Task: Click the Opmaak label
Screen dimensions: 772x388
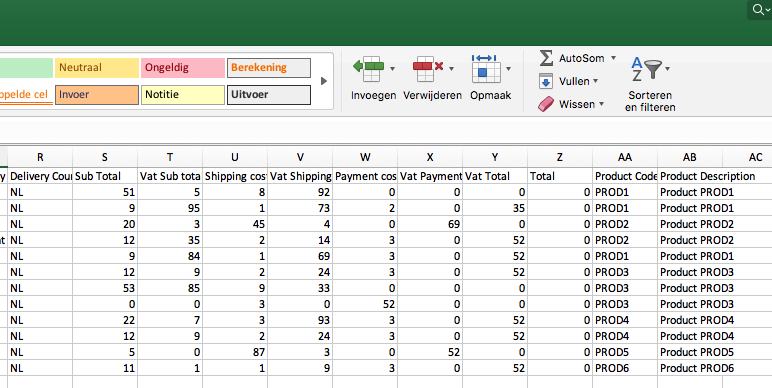Action: tap(491, 96)
